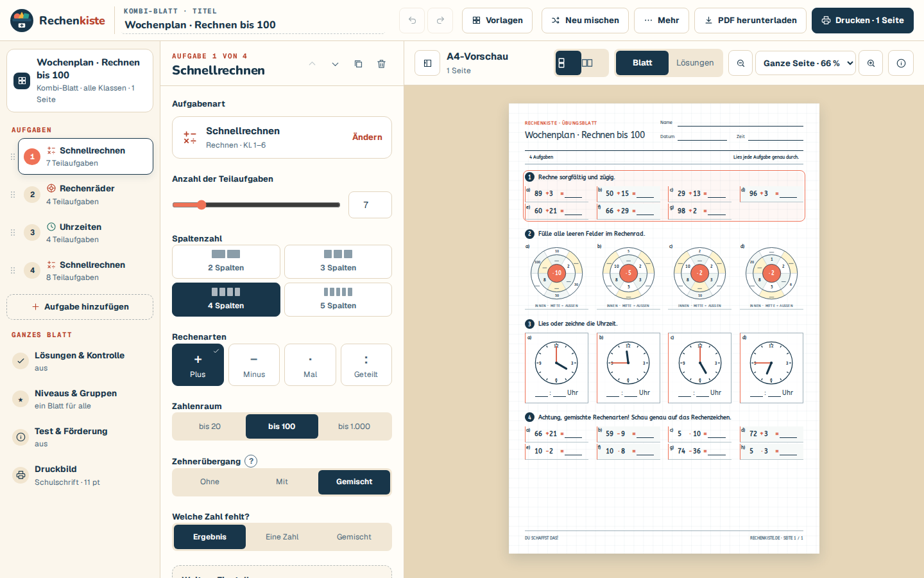Select the 5 Spalten layout
Screen dimensions: 924x578
pyautogui.click(x=338, y=299)
